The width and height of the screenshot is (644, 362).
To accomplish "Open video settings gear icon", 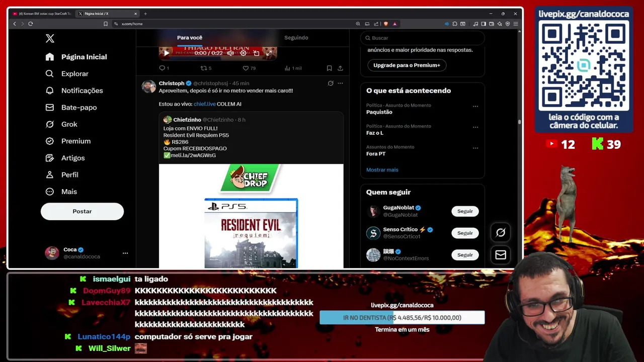I will pyautogui.click(x=243, y=53).
